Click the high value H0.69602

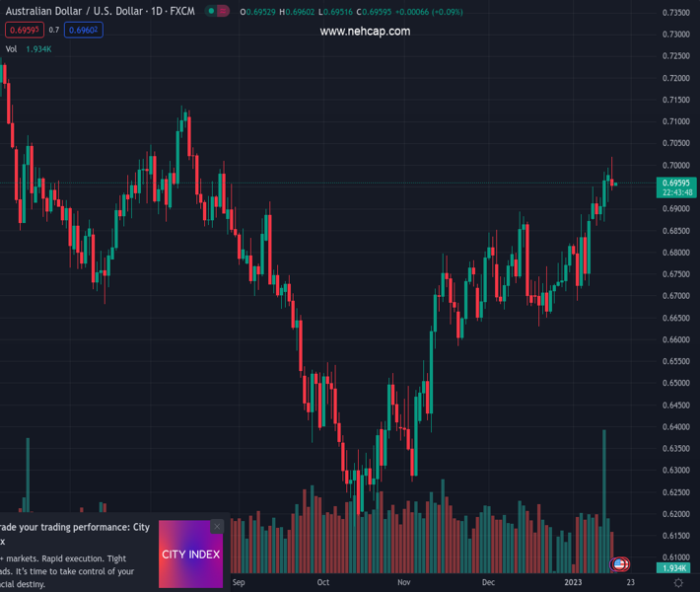[297, 12]
